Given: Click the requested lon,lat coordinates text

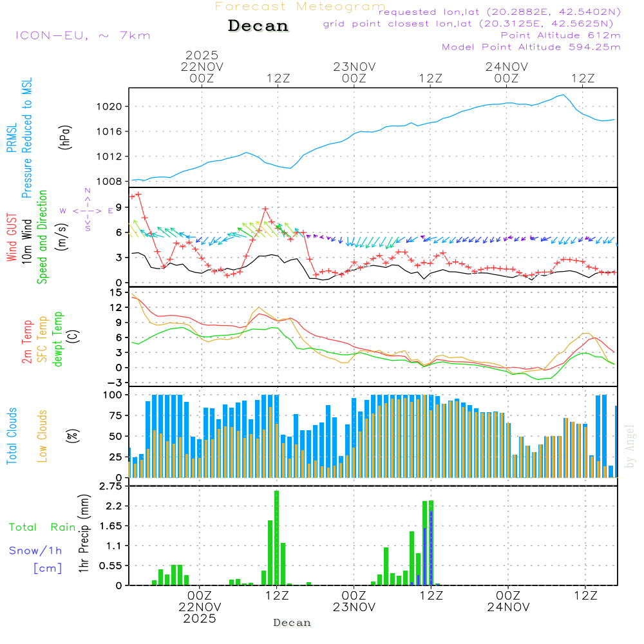Looking at the screenshot, I should (x=499, y=12).
